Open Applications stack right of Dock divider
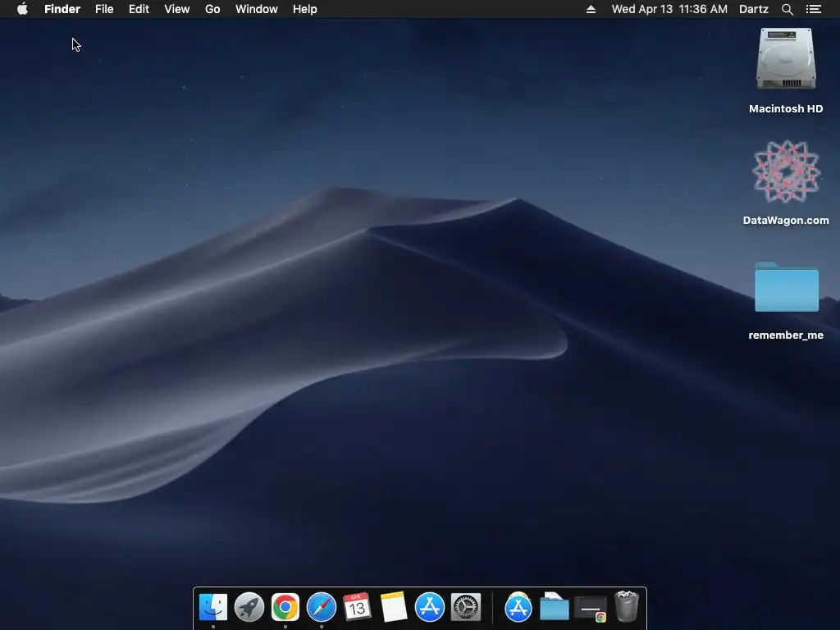Screen dimensions: 840x630 pyautogui.click(x=518, y=607)
